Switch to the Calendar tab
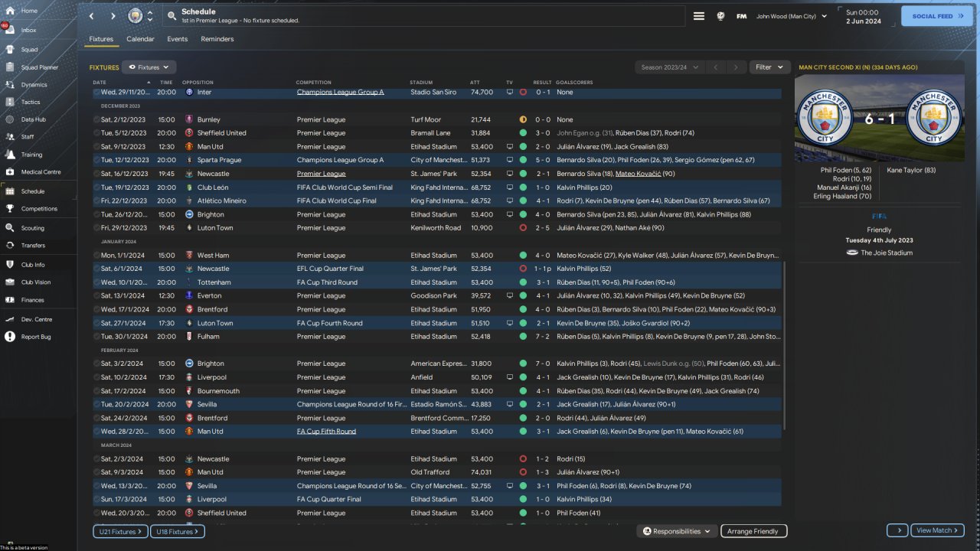 [140, 39]
